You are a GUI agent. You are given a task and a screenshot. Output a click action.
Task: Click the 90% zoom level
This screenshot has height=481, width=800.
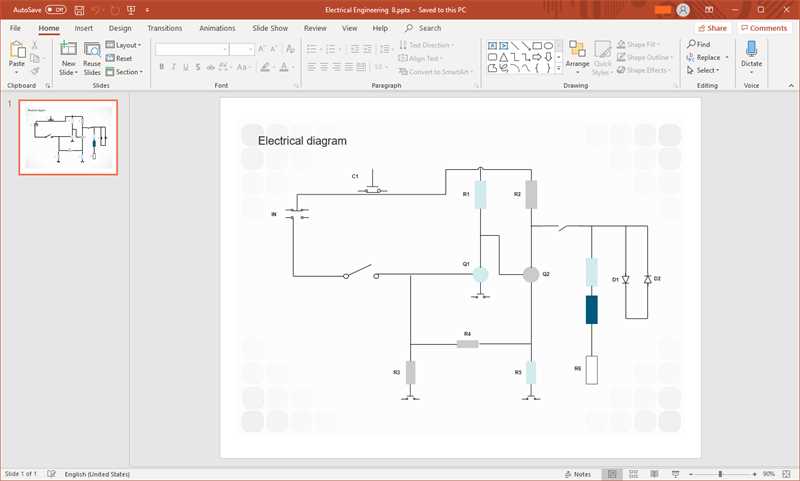click(768, 474)
